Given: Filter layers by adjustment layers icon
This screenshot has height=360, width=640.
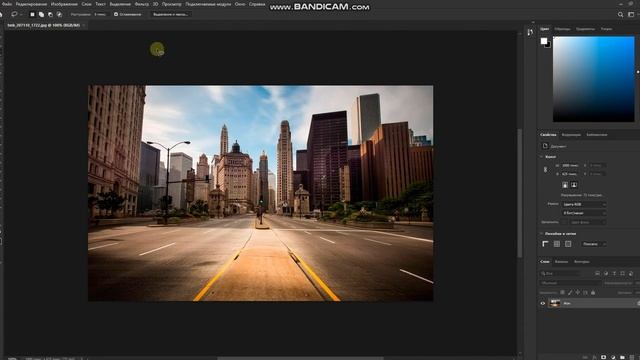Looking at the screenshot, I should coord(606,273).
